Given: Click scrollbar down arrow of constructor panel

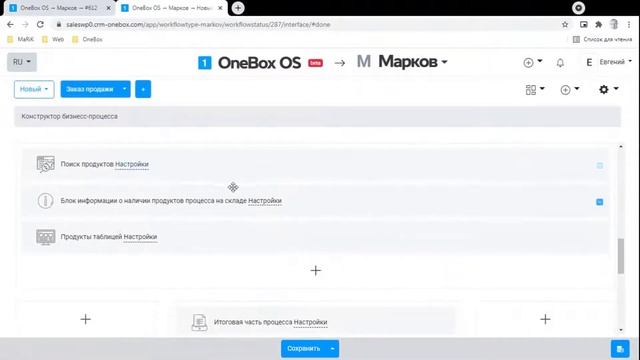Looking at the screenshot, I should 621,330.
